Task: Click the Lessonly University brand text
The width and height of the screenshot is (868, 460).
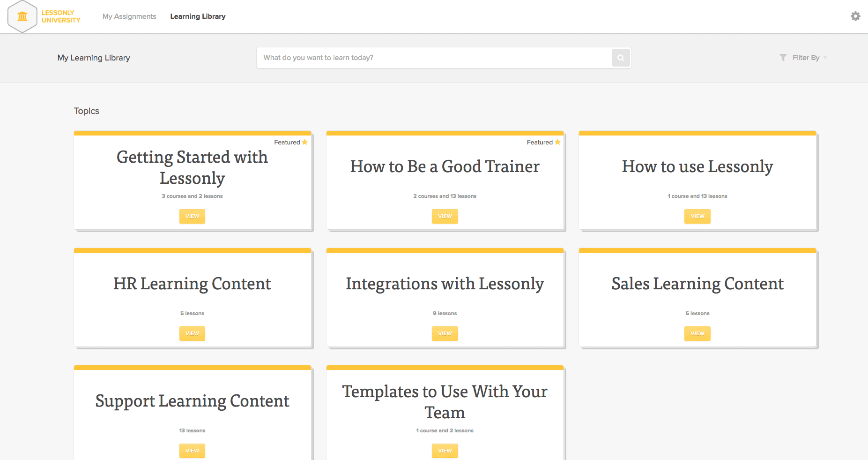Action: pyautogui.click(x=61, y=16)
